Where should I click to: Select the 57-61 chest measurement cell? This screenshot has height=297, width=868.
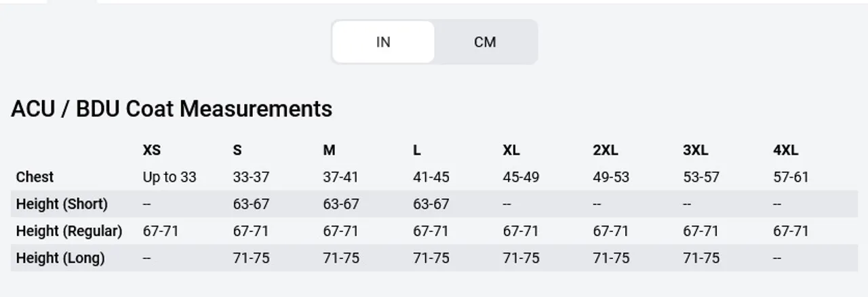click(x=791, y=178)
